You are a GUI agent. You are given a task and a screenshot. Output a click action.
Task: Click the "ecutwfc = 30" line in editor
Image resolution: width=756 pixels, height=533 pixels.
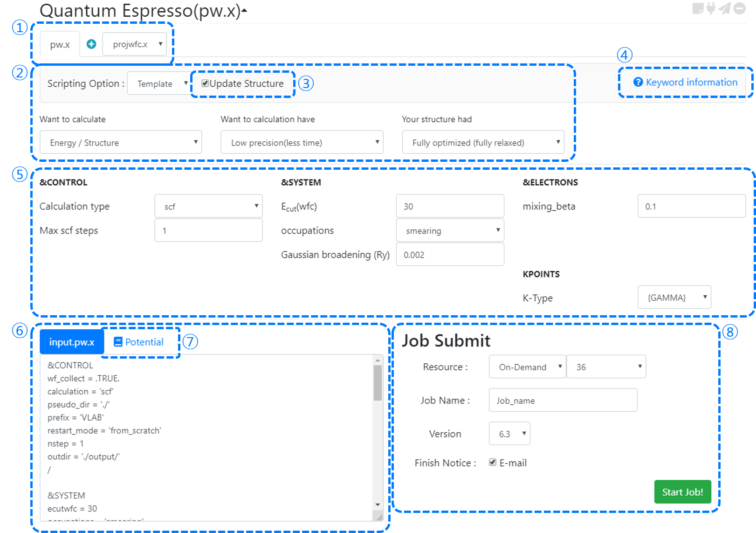click(72, 508)
